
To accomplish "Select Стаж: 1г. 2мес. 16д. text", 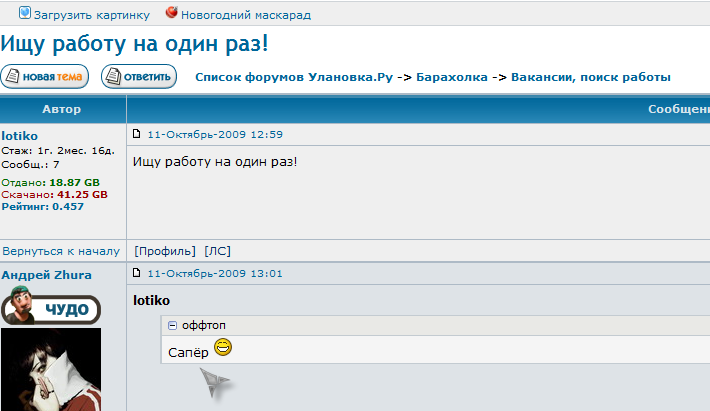I will point(58,151).
